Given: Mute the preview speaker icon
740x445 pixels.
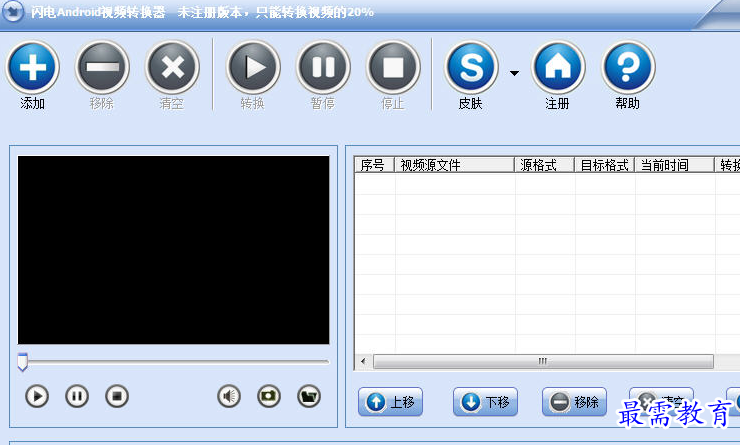Looking at the screenshot, I should 229,396.
